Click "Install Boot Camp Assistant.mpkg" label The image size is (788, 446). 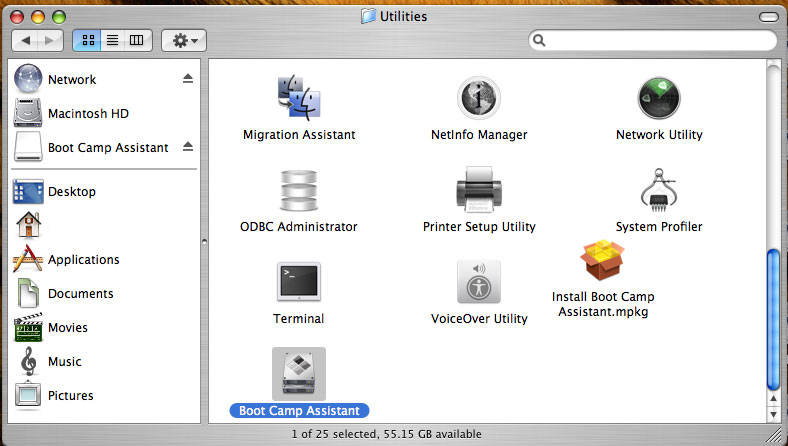click(x=603, y=304)
